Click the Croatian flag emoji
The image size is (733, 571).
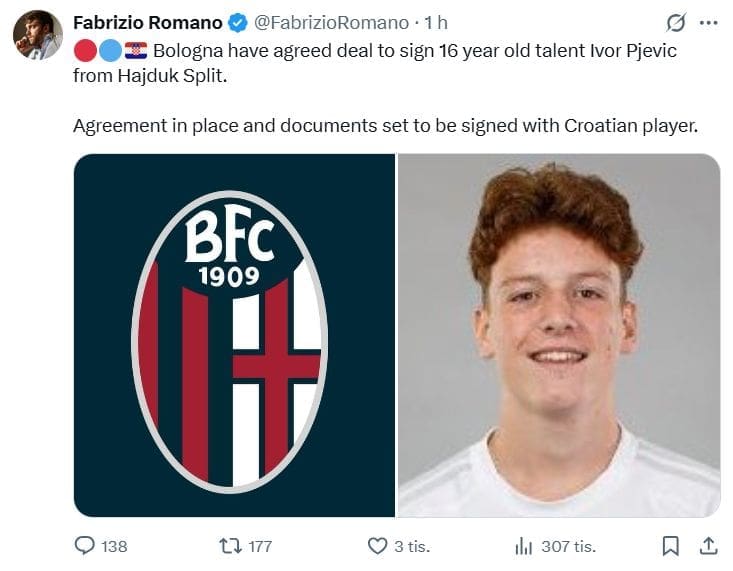(136, 50)
